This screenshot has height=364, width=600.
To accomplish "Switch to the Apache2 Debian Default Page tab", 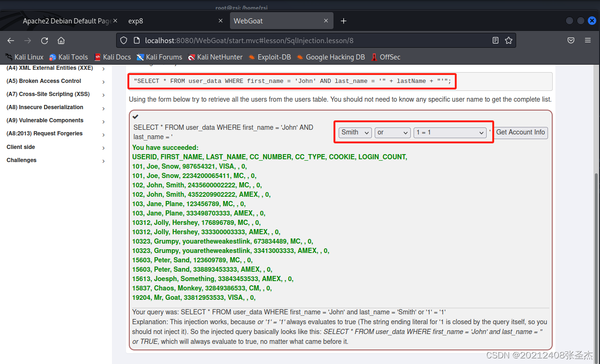I will click(x=67, y=21).
